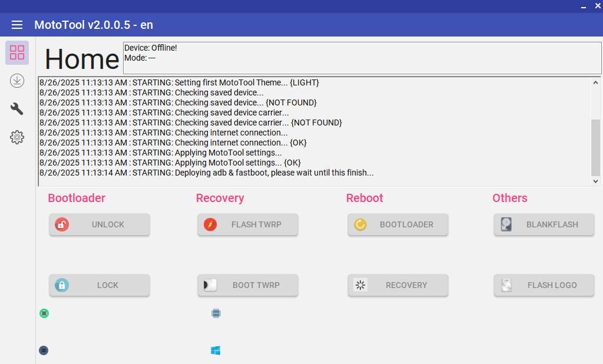This screenshot has width=603, height=364.
Task: Open the wrench tools page
Action: pyautogui.click(x=17, y=109)
